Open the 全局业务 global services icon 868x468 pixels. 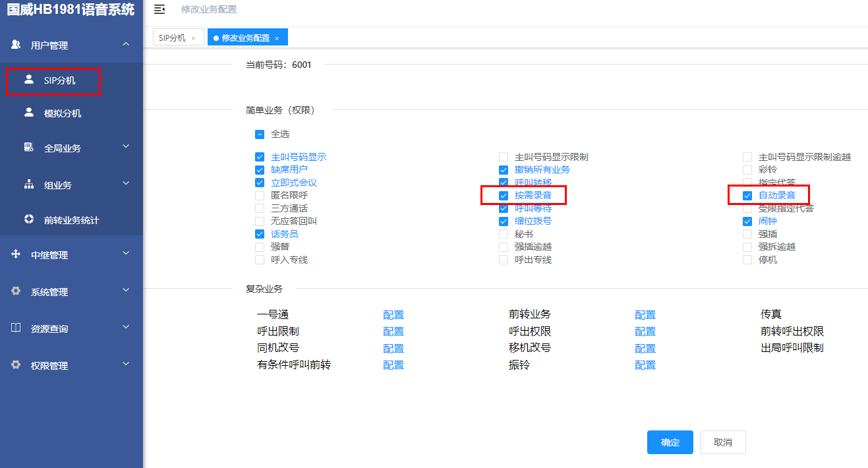[x=29, y=148]
